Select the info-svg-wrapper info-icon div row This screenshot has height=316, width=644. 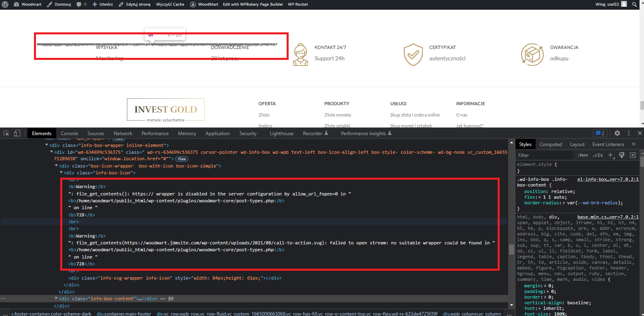[x=175, y=278]
